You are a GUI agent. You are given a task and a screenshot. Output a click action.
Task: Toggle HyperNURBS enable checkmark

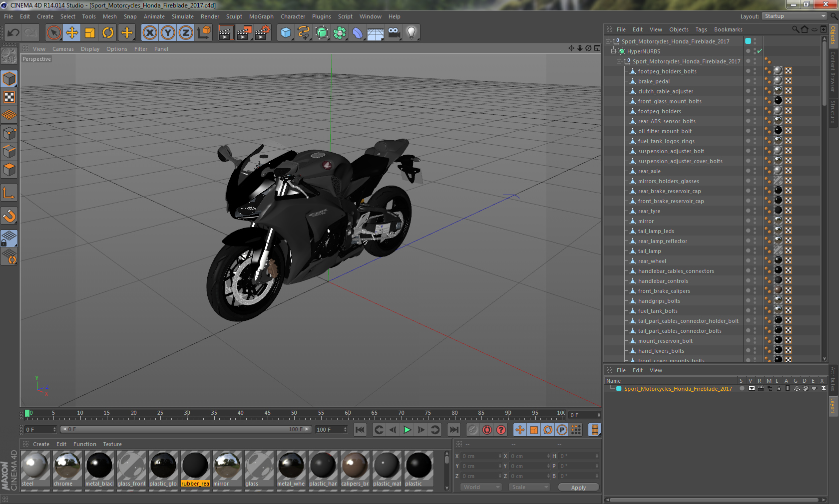tap(760, 51)
